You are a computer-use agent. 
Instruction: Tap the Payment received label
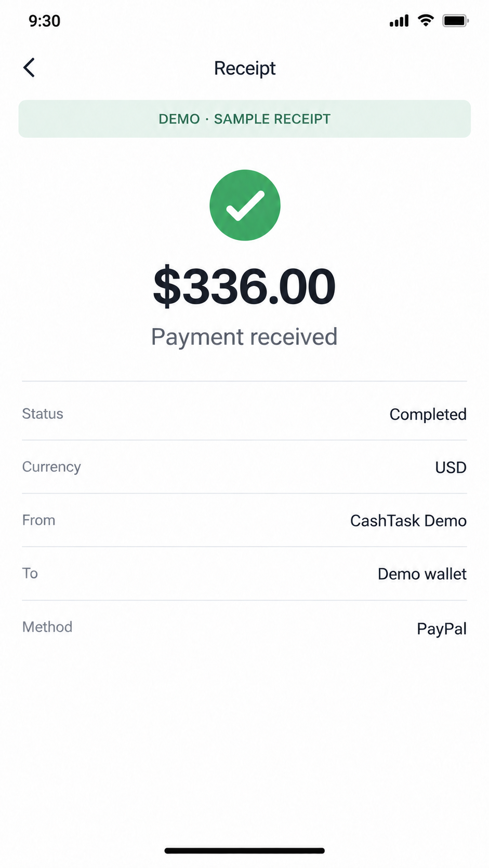click(244, 337)
